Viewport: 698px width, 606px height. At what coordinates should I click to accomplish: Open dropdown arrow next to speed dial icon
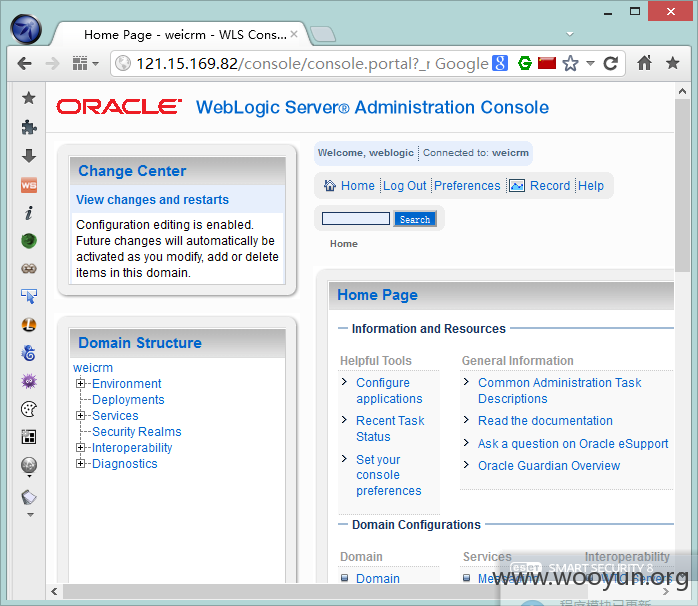click(95, 64)
